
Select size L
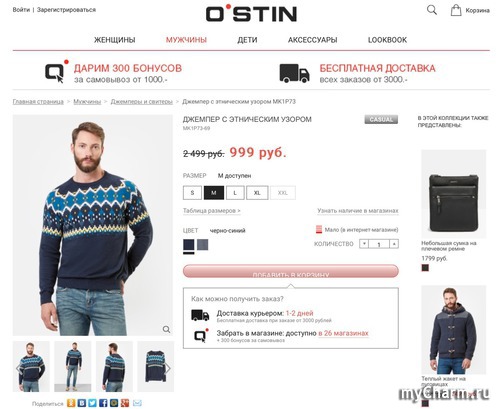235,193
